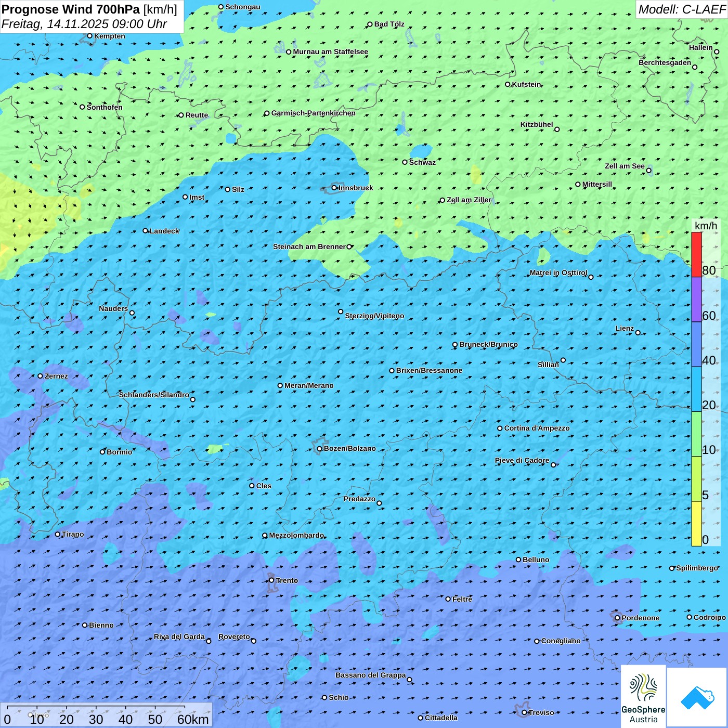Screen dimensions: 728x728
Task: Click the Pordenone city marker
Action: point(617,618)
